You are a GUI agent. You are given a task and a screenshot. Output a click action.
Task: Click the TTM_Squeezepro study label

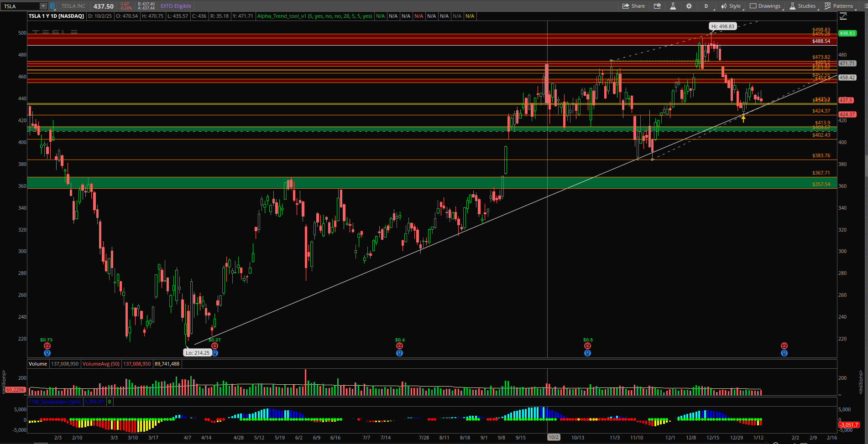click(x=55, y=402)
